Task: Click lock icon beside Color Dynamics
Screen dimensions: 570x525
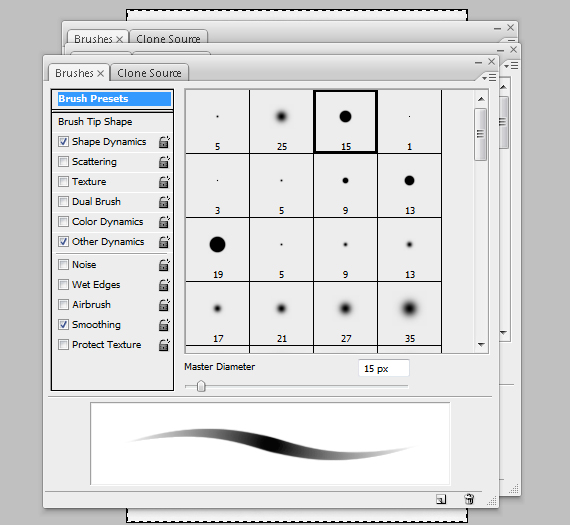Action: coord(164,222)
